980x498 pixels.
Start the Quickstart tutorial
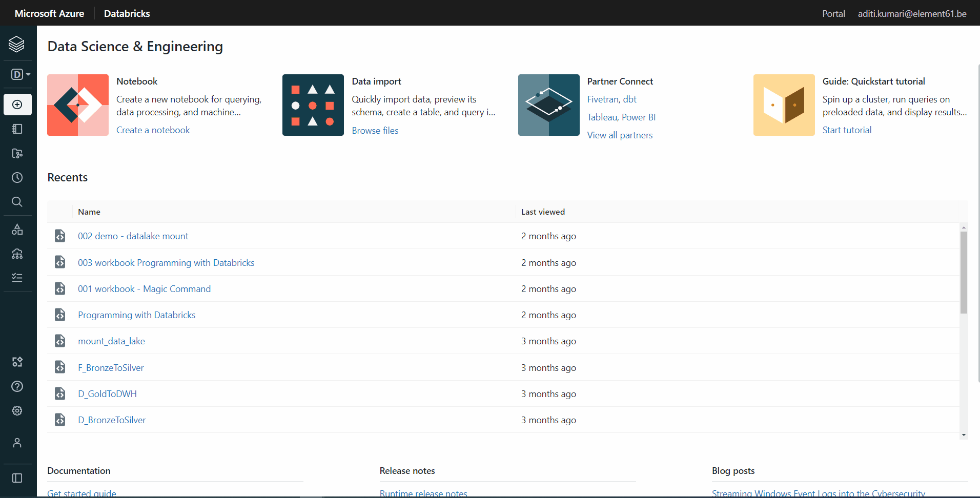pos(846,130)
